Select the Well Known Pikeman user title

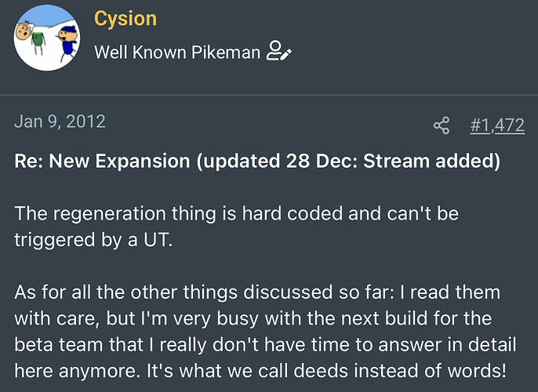177,53
